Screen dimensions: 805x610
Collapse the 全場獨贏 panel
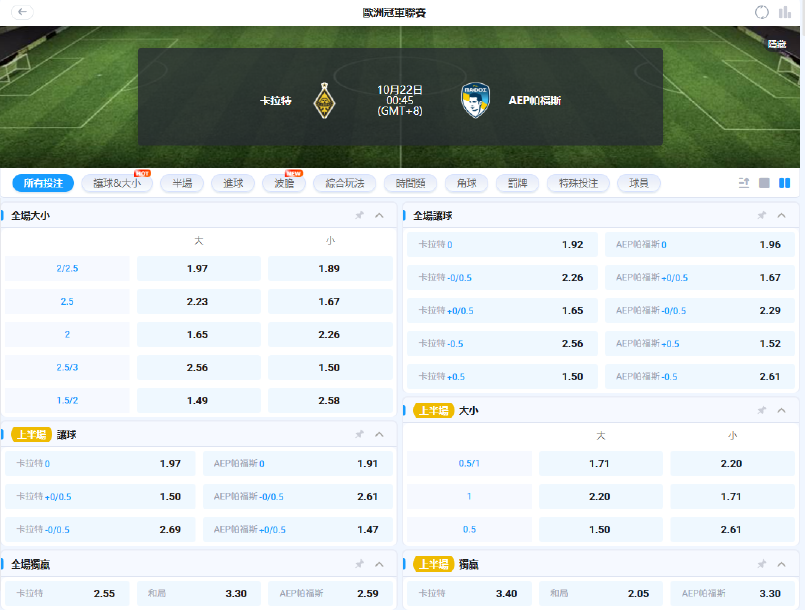tap(379, 564)
